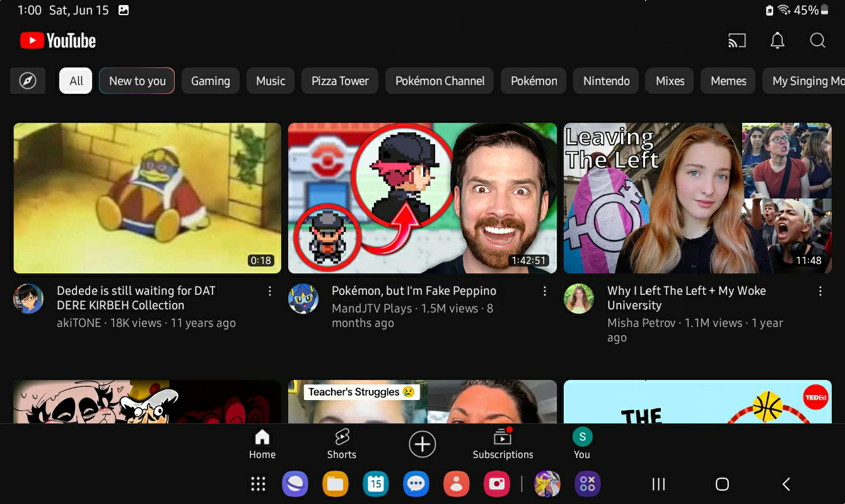Screen dimensions: 845x504
Task: Launch Samsung Internet browser
Action: click(x=295, y=484)
